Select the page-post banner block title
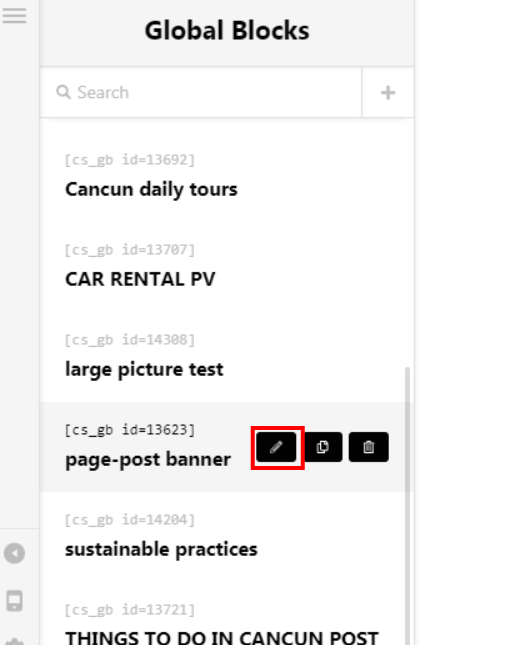This screenshot has height=645, width=511. (148, 459)
